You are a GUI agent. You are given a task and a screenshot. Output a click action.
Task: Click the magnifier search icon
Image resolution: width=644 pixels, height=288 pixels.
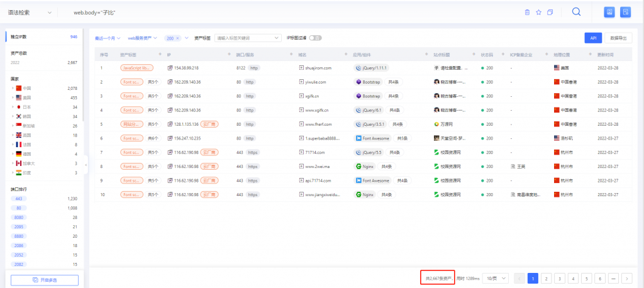[x=576, y=12]
